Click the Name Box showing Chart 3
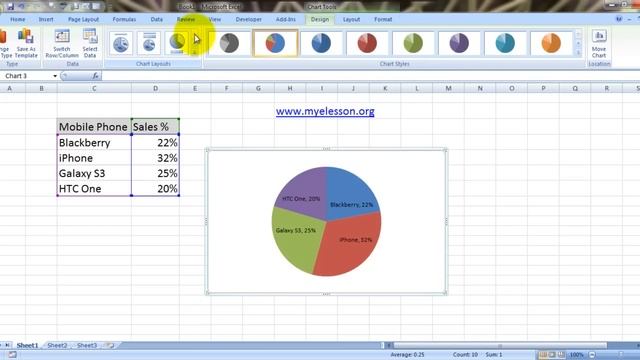The width and height of the screenshot is (640, 360). coord(26,76)
